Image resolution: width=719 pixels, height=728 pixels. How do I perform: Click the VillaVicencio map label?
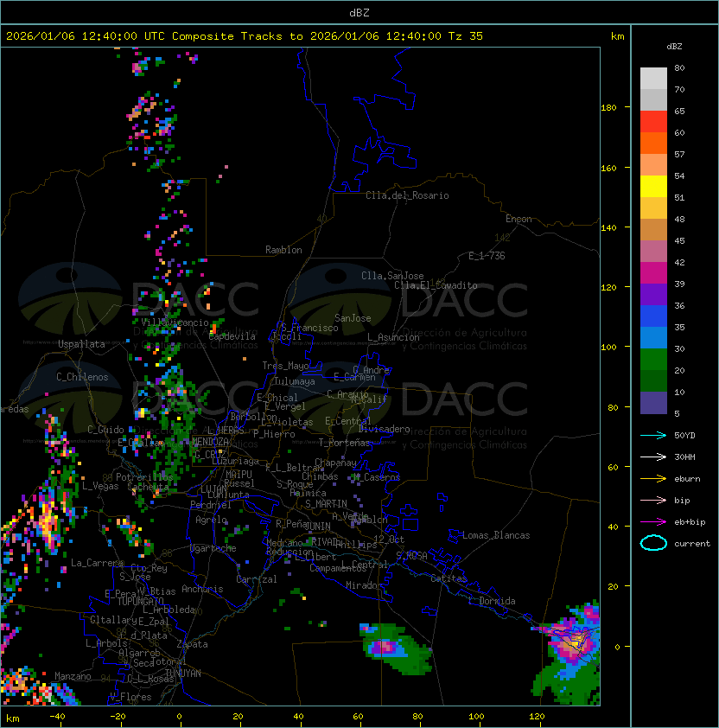175,322
